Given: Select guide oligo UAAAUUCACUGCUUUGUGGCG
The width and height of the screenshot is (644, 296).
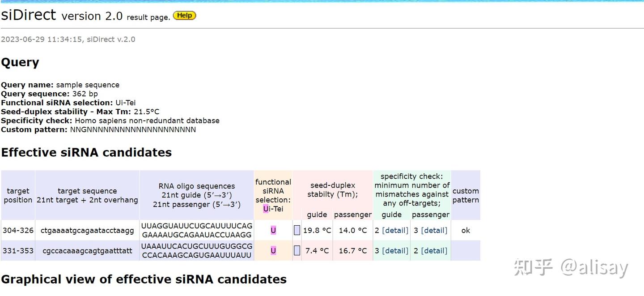Looking at the screenshot, I should click(x=197, y=246).
